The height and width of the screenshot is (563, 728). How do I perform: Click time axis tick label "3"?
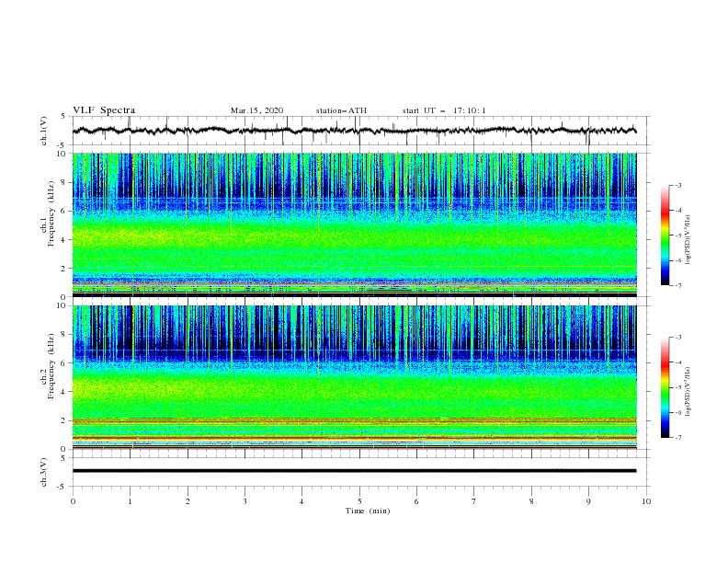245,501
